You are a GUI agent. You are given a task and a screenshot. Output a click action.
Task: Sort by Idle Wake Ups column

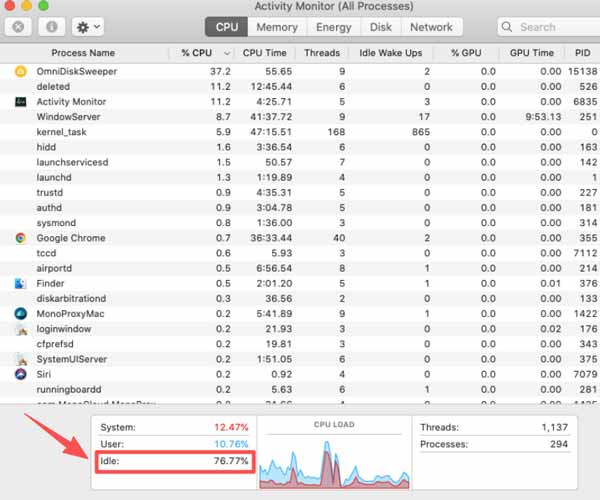click(391, 53)
